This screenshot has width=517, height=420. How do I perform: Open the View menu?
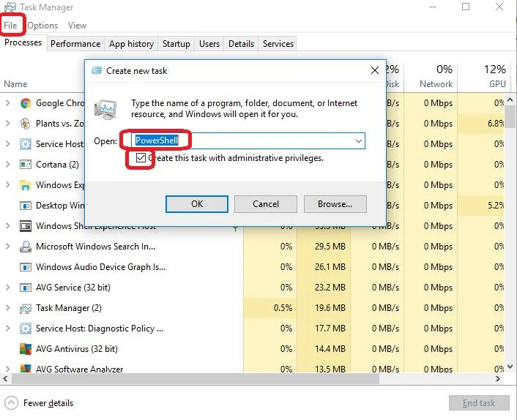click(x=77, y=26)
